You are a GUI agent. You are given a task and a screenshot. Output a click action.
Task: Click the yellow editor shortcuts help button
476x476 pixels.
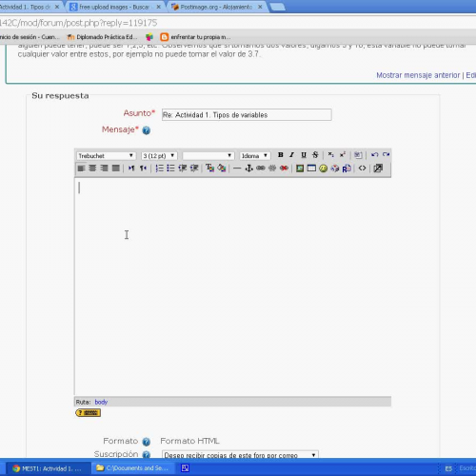(88, 412)
